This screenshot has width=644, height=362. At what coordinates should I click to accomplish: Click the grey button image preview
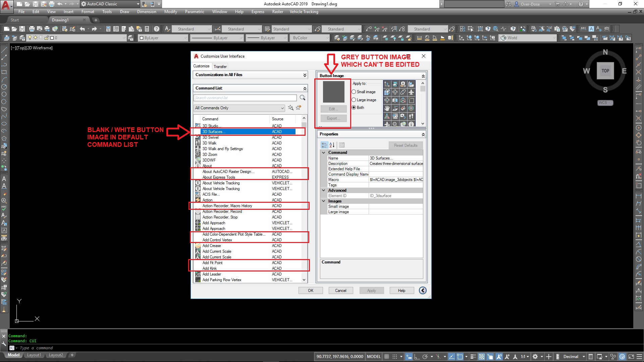click(333, 92)
